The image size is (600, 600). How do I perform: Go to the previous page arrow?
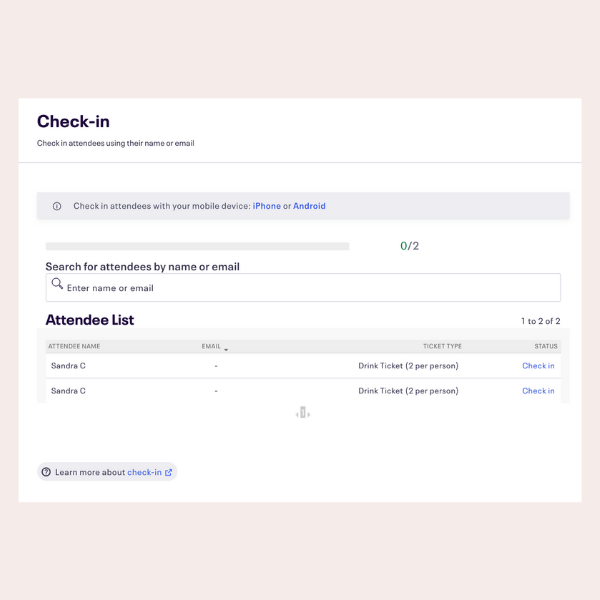pyautogui.click(x=297, y=414)
